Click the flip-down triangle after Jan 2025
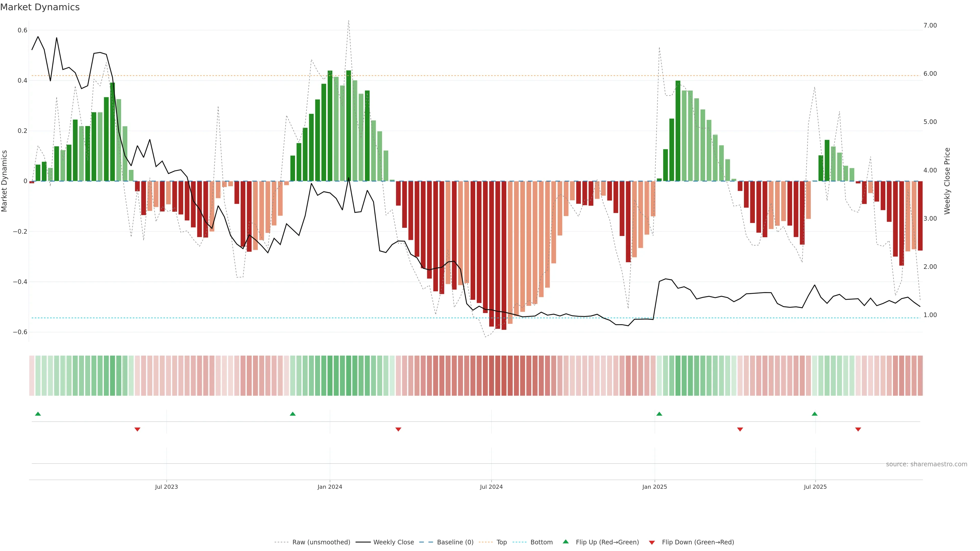This screenshot has width=980, height=551. click(x=740, y=429)
